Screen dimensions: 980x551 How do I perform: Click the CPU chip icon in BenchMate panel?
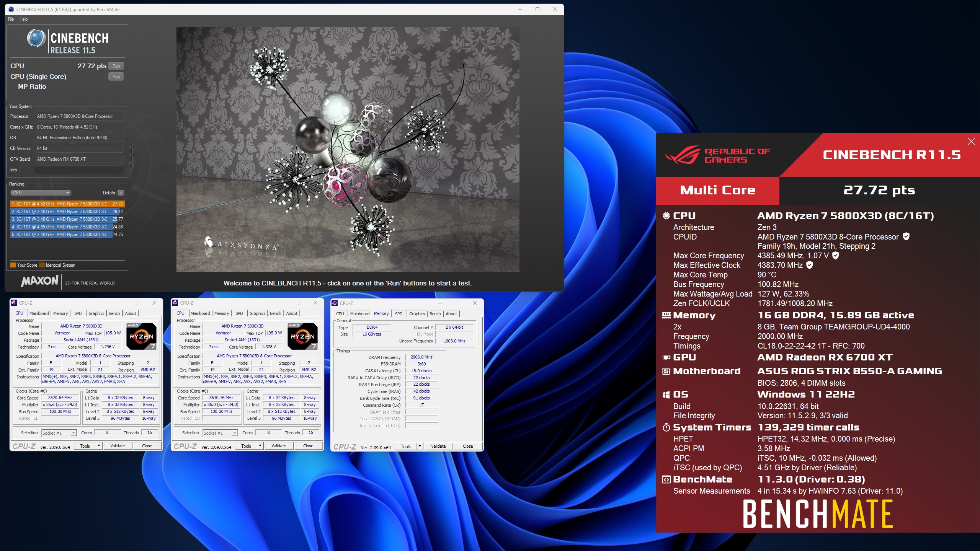click(x=666, y=216)
